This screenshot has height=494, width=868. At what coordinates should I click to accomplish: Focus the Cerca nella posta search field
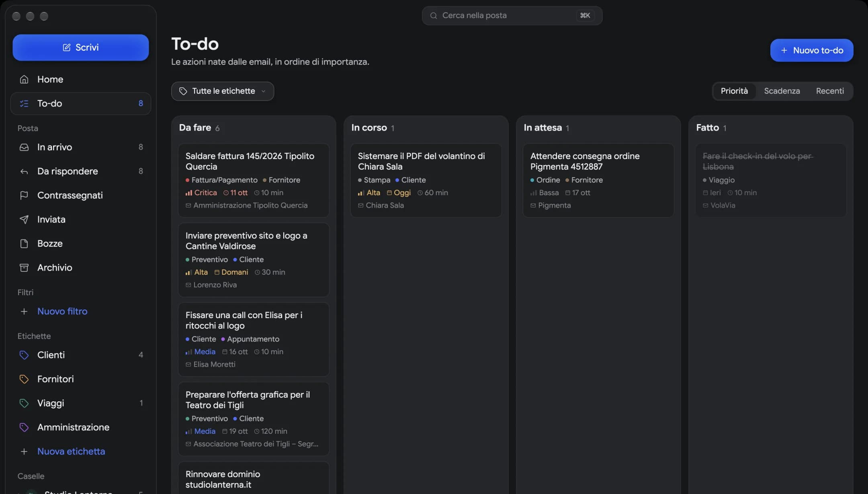point(512,16)
